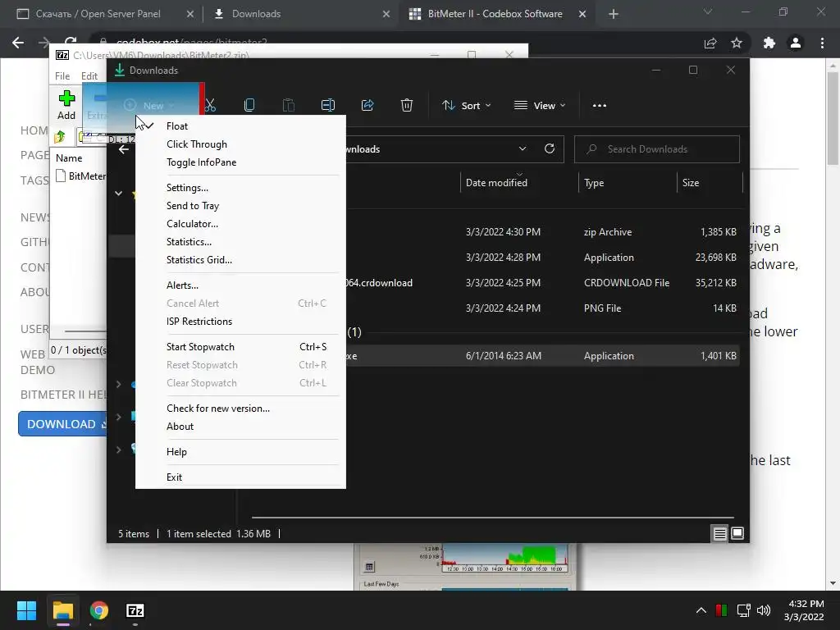Switch to the Downloads Chrome tab

tap(302, 14)
